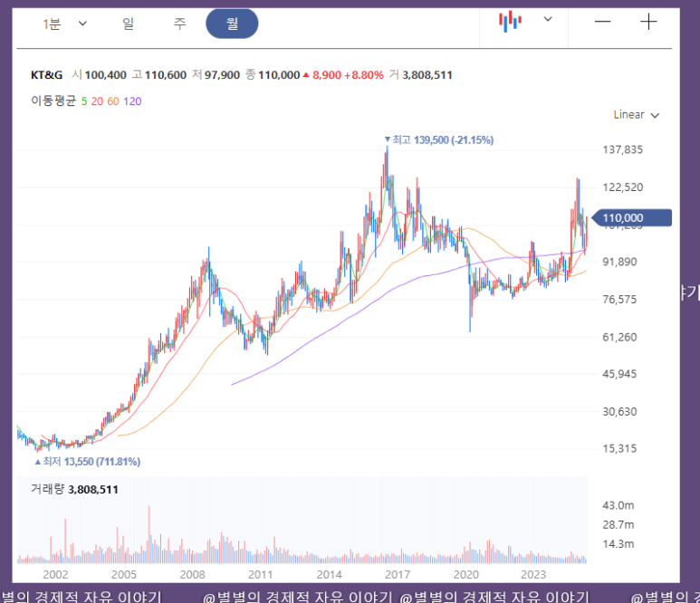Click the 76,575 price axis label

619,299
